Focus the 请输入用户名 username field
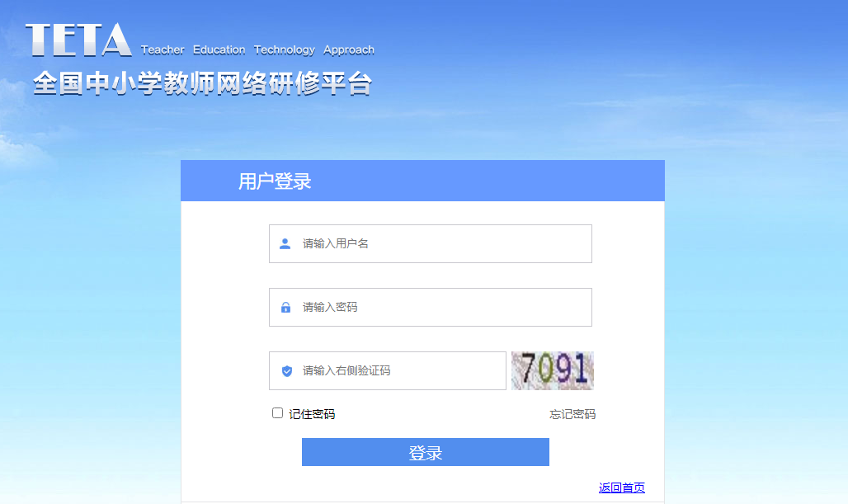 (431, 244)
